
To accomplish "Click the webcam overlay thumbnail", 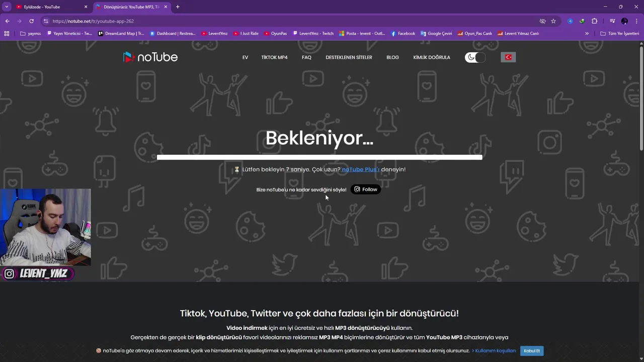I will pyautogui.click(x=45, y=227).
